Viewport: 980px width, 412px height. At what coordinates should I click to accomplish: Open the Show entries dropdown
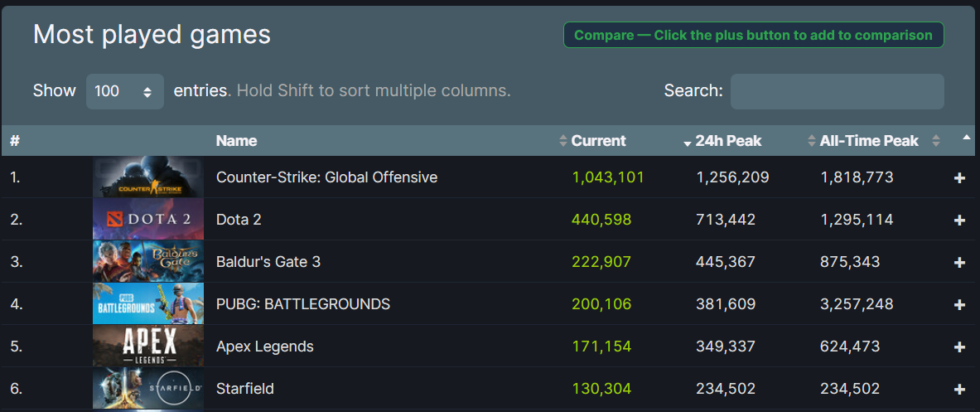(x=125, y=91)
